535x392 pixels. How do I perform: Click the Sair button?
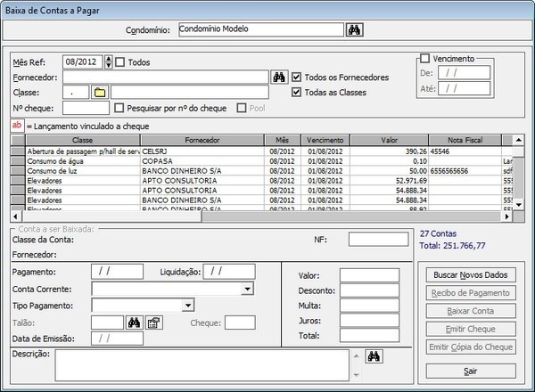pos(471,370)
